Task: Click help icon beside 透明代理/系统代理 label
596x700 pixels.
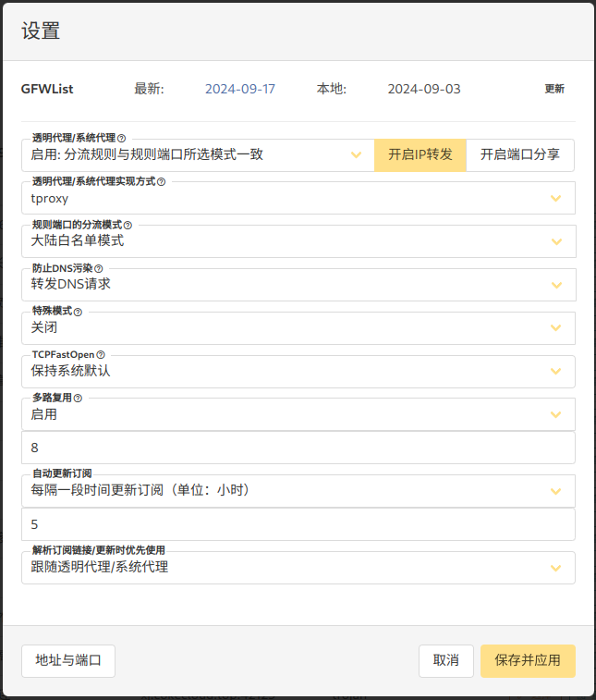Action: (x=122, y=138)
